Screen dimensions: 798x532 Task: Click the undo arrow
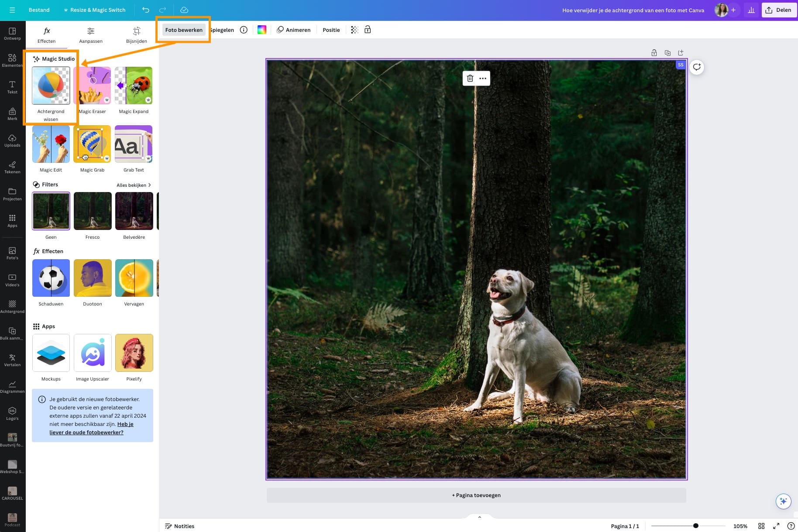coord(146,10)
